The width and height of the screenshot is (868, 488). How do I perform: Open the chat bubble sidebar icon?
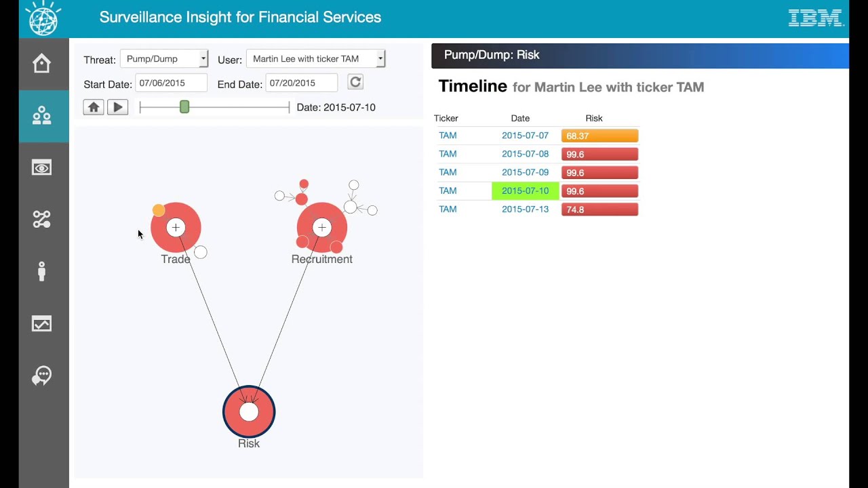42,375
